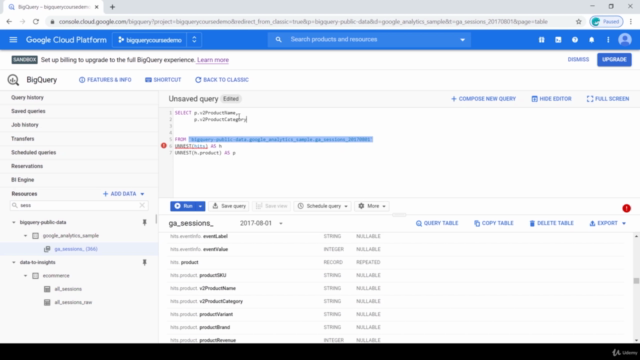Image resolution: width=640 pixels, height=360 pixels.
Task: Select the ga_sessions_ (366) table
Action: [x=76, y=249]
